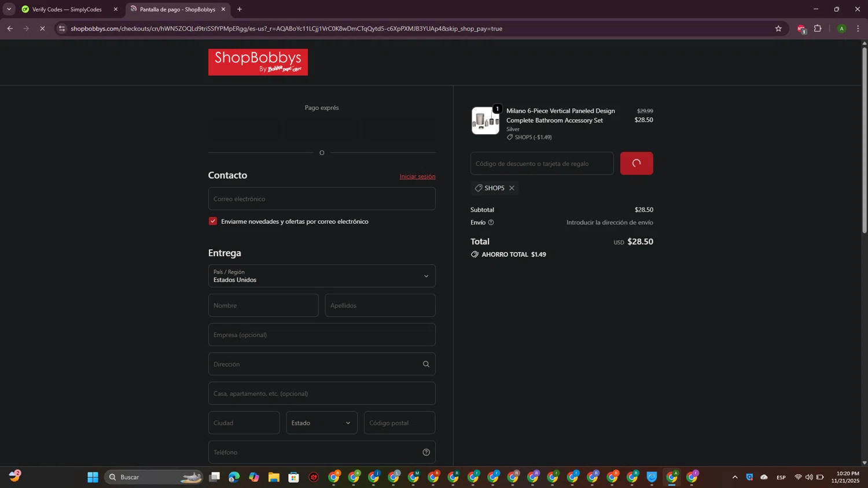This screenshot has height=488, width=868.
Task: Open the País / Región dropdown
Action: 322,276
